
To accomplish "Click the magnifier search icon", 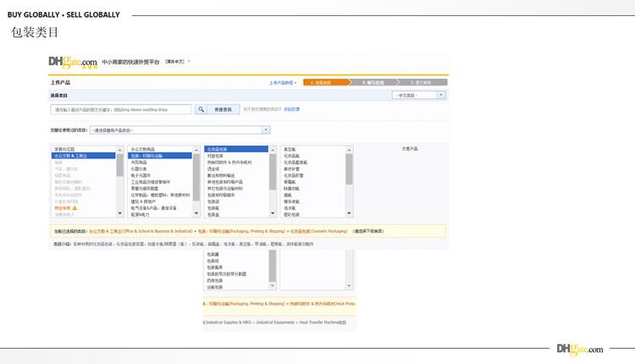I will coord(201,109).
